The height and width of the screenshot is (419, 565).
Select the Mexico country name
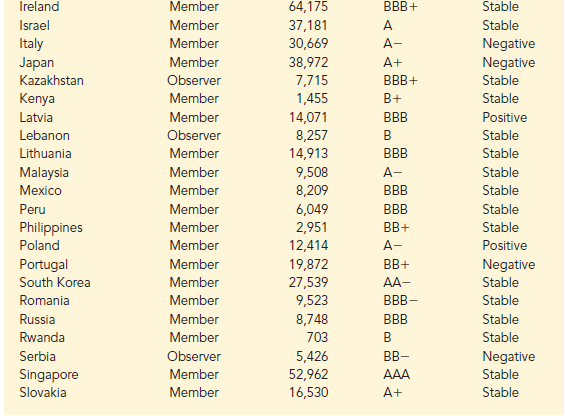pyautogui.click(x=40, y=191)
